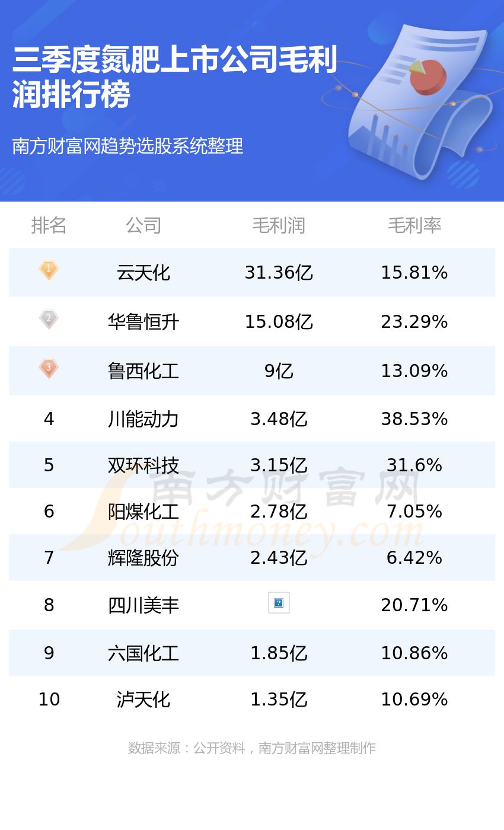The width and height of the screenshot is (504, 830).
Task: Open the 云天化 company name
Action: 143,273
